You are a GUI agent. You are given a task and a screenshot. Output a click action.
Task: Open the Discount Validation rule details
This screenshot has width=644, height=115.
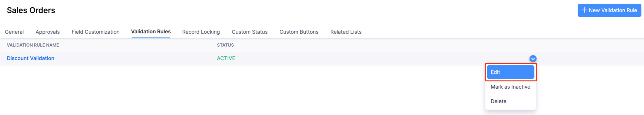(x=30, y=58)
